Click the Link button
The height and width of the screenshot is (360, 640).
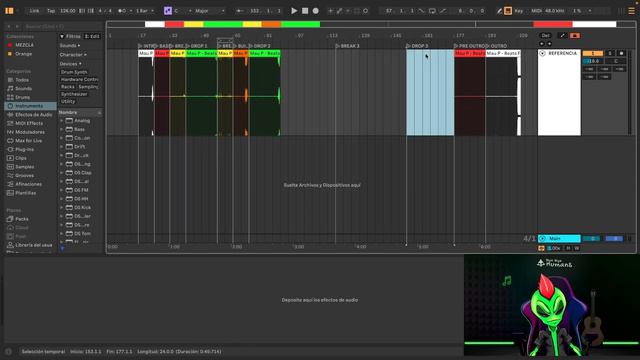tap(34, 11)
